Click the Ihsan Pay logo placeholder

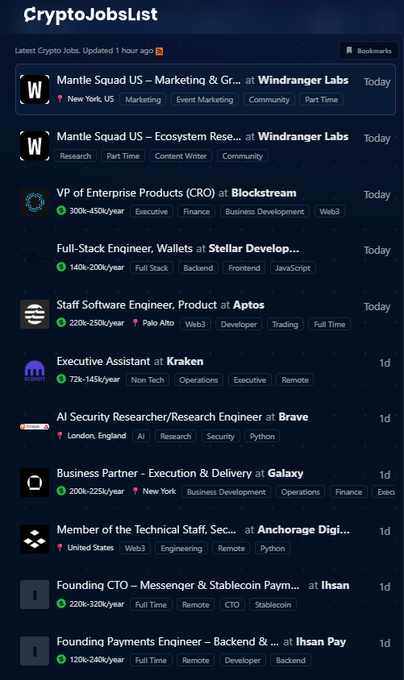click(35, 651)
